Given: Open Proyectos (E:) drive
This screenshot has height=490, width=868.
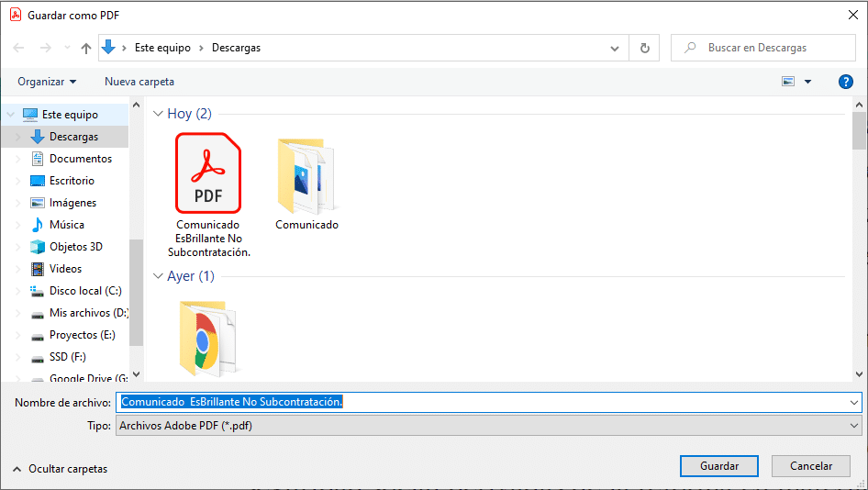Looking at the screenshot, I should 82,335.
